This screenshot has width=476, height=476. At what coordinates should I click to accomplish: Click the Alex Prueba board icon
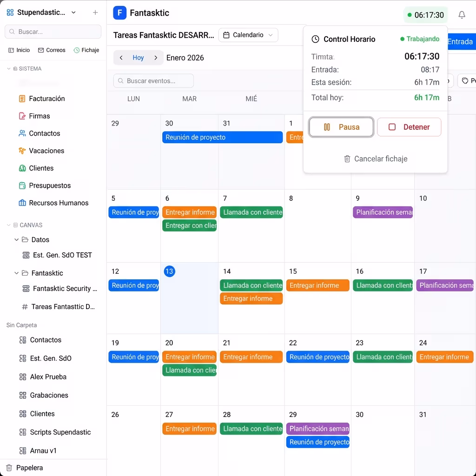(x=23, y=377)
